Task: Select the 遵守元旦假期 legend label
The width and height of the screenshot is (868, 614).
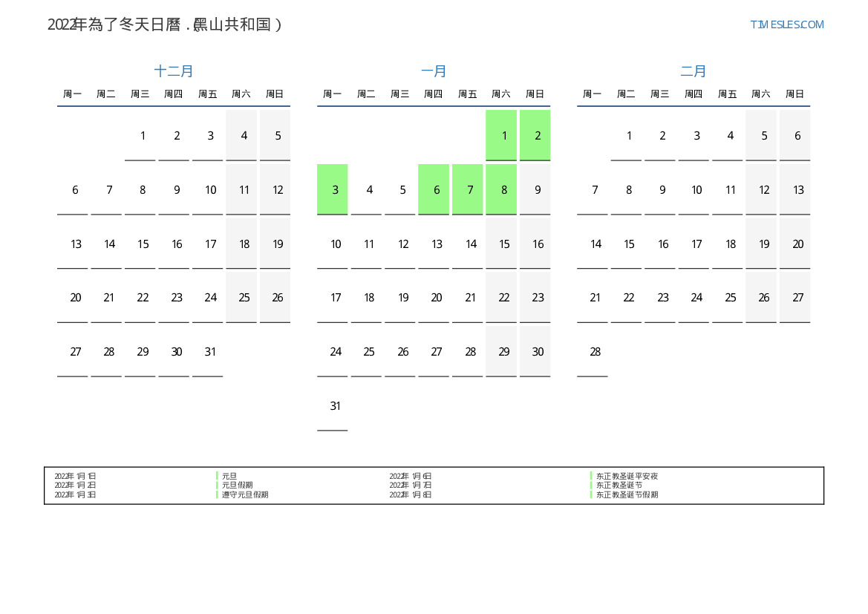Action: click(245, 494)
